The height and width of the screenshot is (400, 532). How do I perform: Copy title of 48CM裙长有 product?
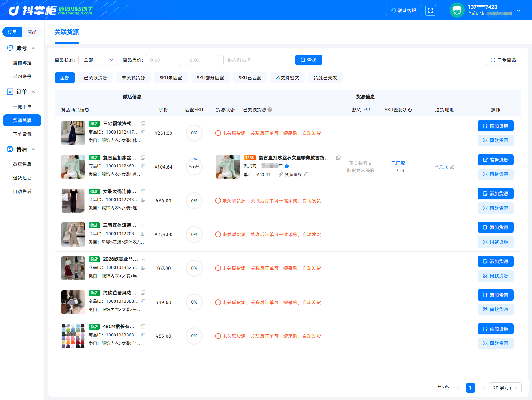[x=143, y=326]
